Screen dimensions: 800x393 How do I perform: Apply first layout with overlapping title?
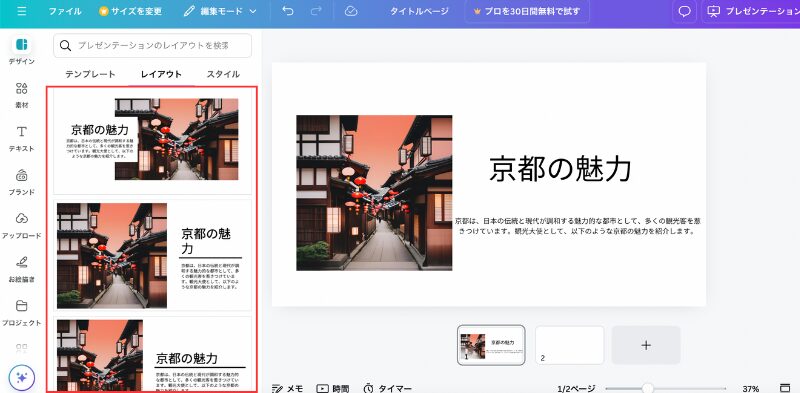pyautogui.click(x=153, y=141)
